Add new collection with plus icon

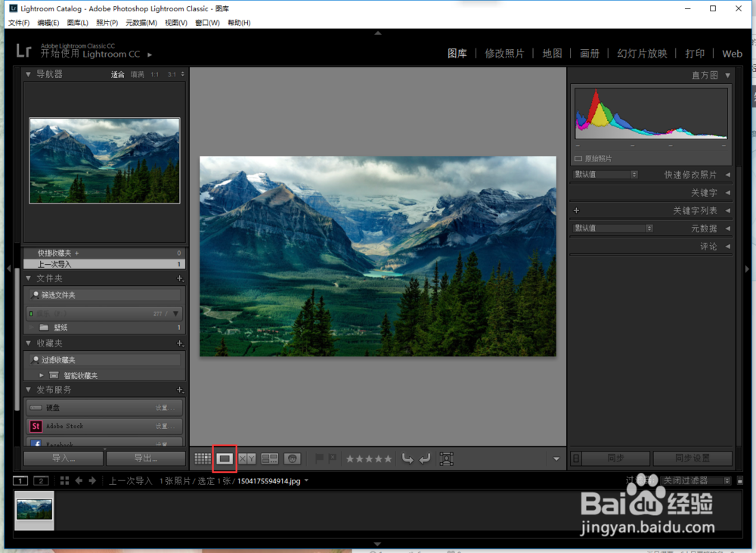179,343
